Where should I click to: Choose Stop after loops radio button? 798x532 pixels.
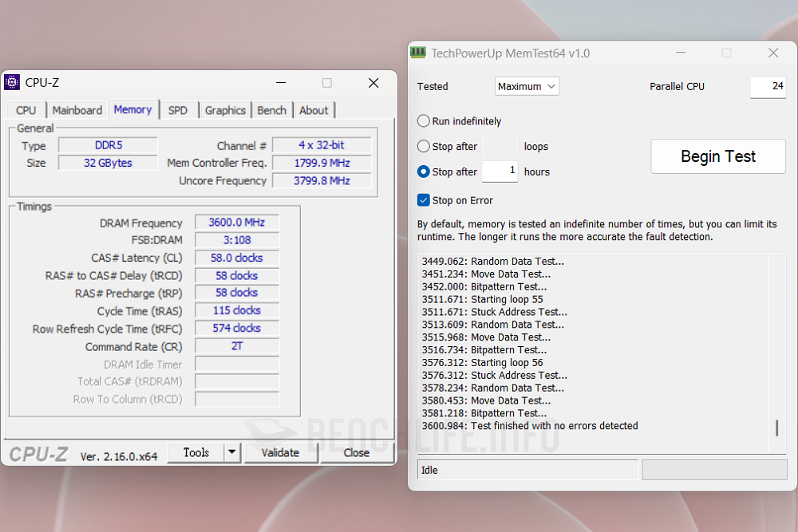(424, 147)
